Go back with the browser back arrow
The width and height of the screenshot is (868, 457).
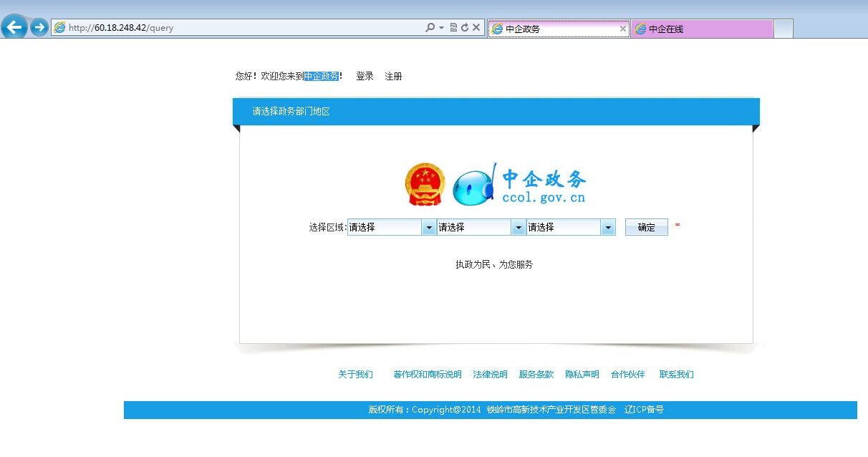(x=14, y=27)
